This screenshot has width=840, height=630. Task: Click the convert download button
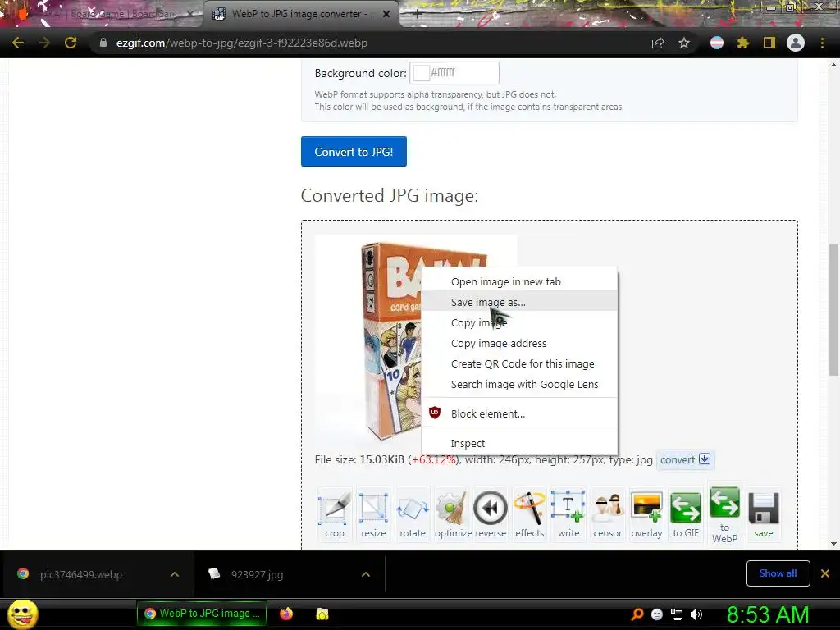click(685, 459)
